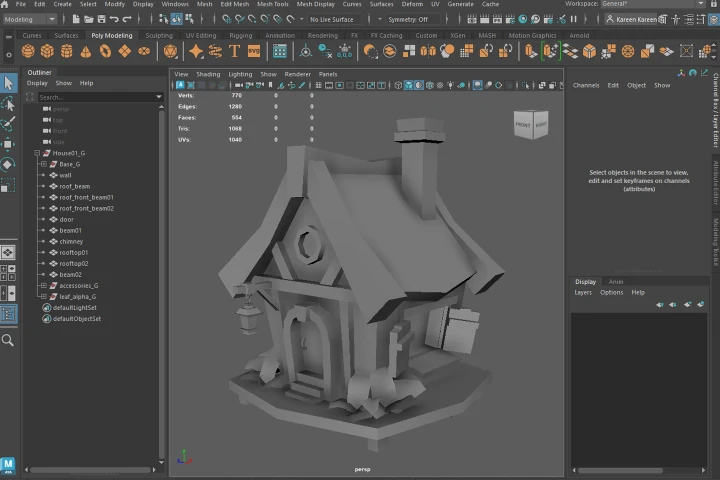Toggle the Outliner panel layout button in the sidebar
This screenshot has height=480, width=720.
(9, 314)
